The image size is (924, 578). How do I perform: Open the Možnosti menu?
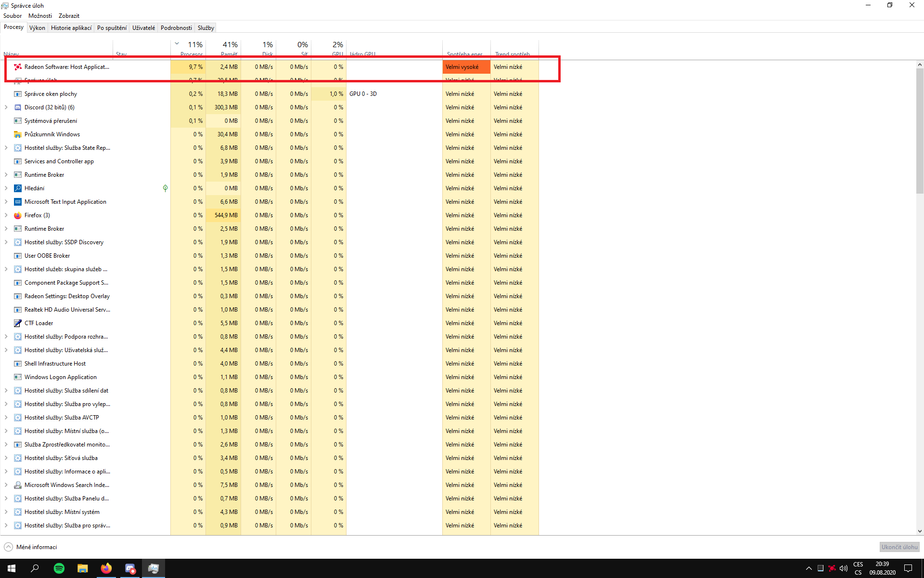[40, 16]
